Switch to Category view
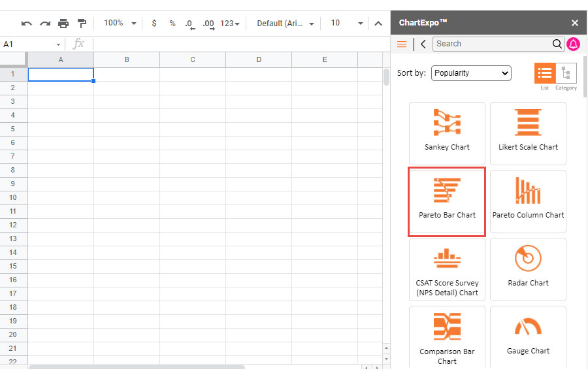This screenshot has width=588, height=375. (566, 73)
